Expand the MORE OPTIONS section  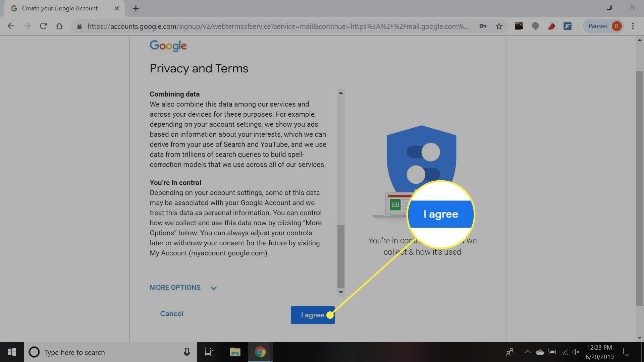tap(183, 287)
